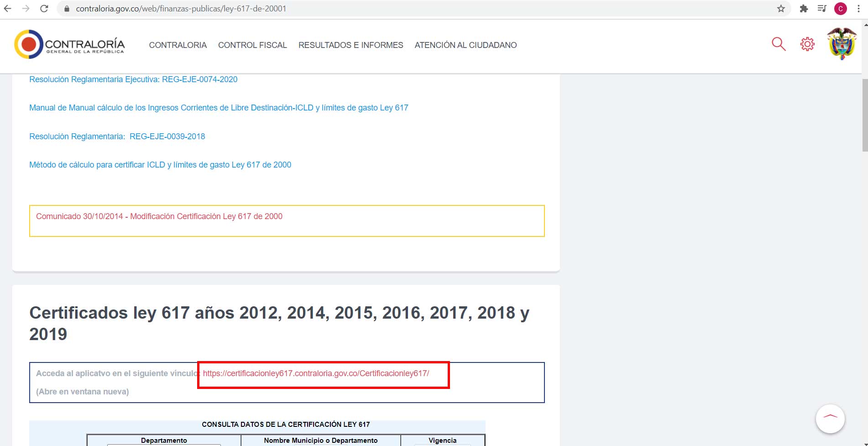Click the Colombian coat of arms emblem
The width and height of the screenshot is (868, 446).
[842, 44]
